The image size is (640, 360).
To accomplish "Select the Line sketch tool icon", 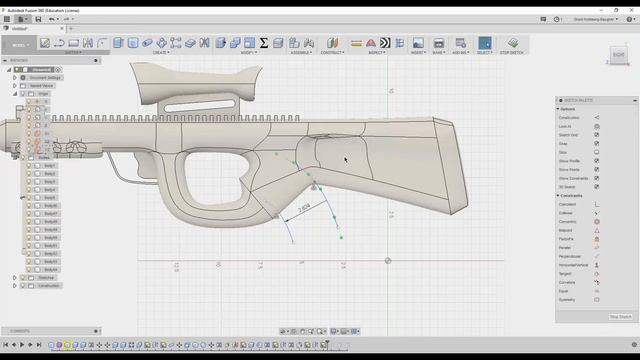I will click(x=59, y=43).
